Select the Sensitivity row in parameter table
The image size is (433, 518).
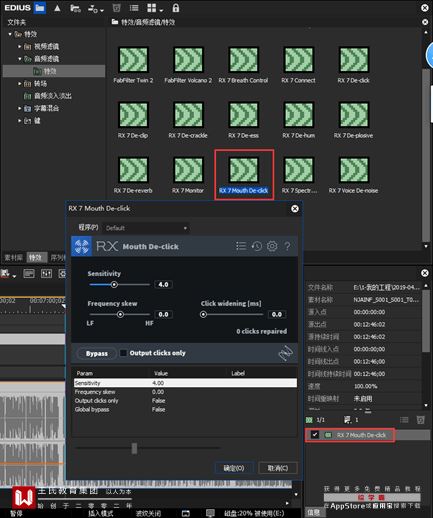click(x=185, y=383)
